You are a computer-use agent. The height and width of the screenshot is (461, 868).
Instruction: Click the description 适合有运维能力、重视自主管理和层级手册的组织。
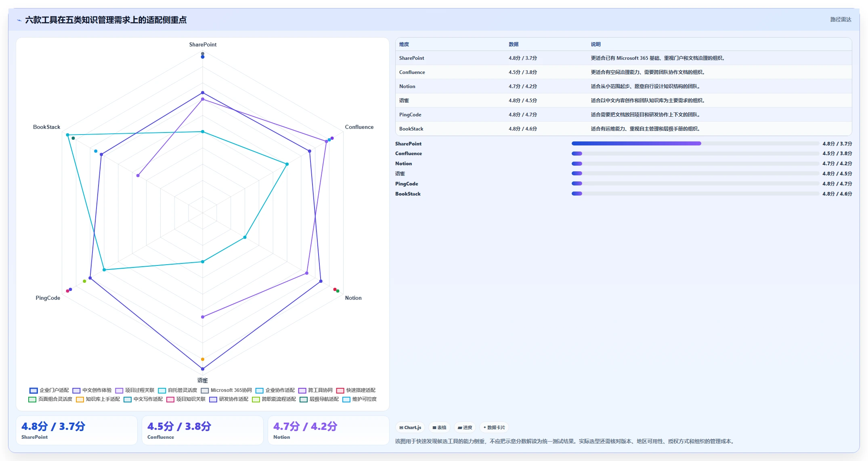pos(646,129)
